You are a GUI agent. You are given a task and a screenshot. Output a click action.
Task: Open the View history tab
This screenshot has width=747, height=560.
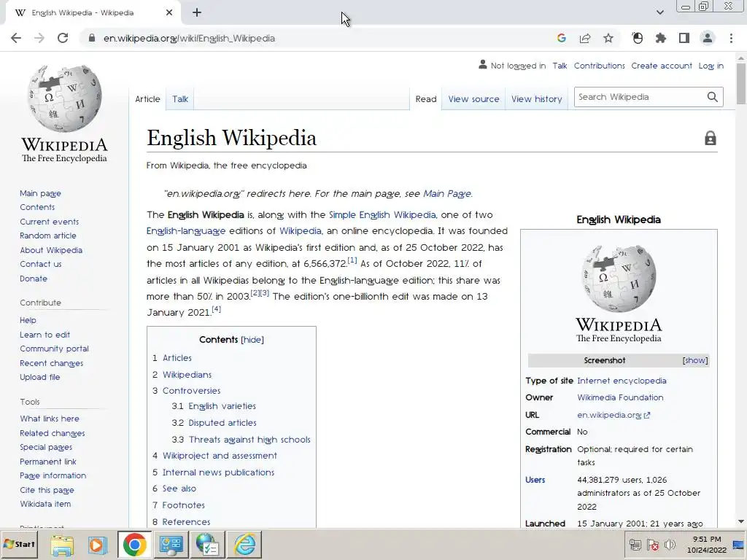tap(536, 99)
